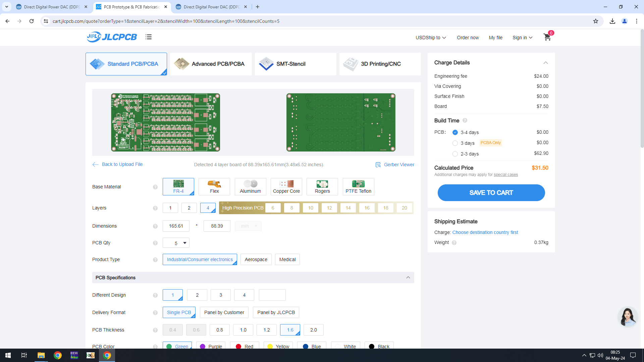This screenshot has width=644, height=362.
Task: Pick Red PCB color
Action: (x=245, y=346)
